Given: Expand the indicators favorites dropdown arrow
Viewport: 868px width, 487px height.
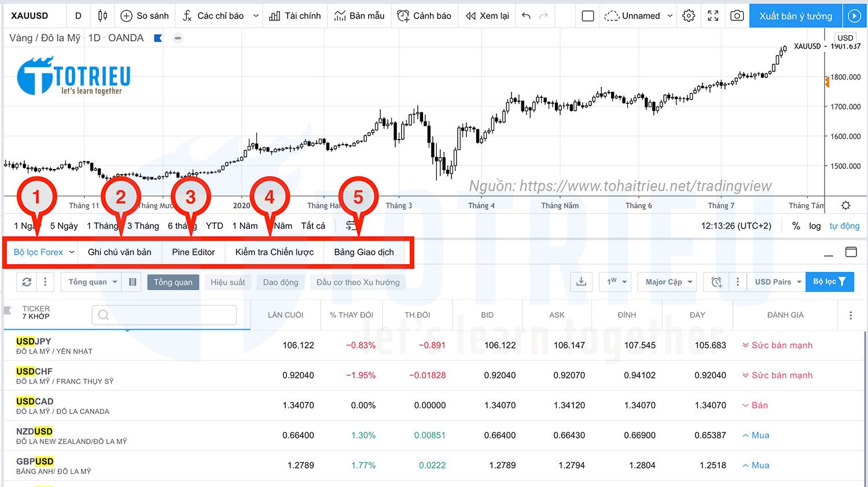Looking at the screenshot, I should pos(256,16).
